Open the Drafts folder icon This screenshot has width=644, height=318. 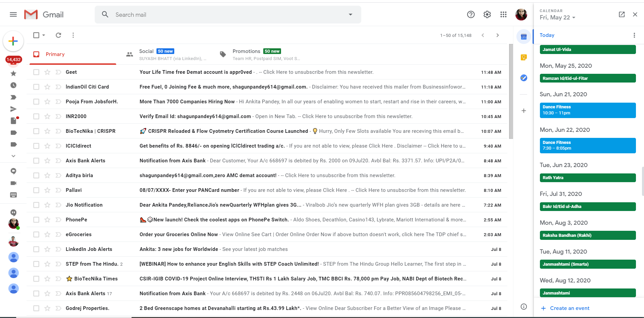pos(13,120)
